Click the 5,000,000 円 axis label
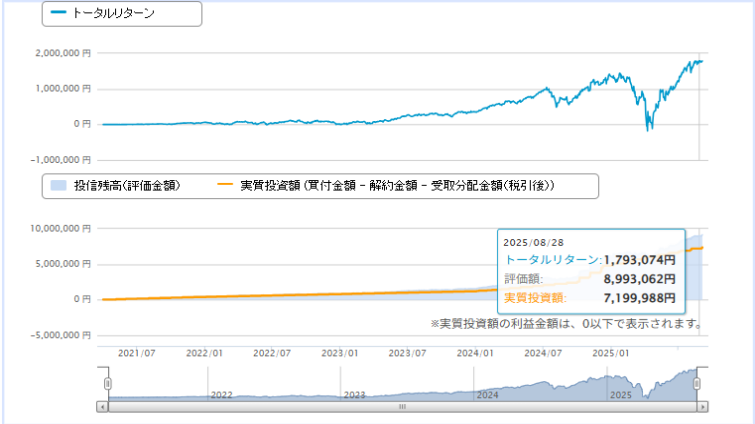 click(63, 264)
